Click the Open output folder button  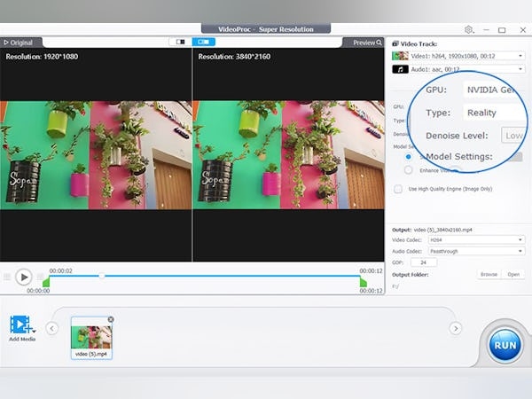tap(513, 274)
